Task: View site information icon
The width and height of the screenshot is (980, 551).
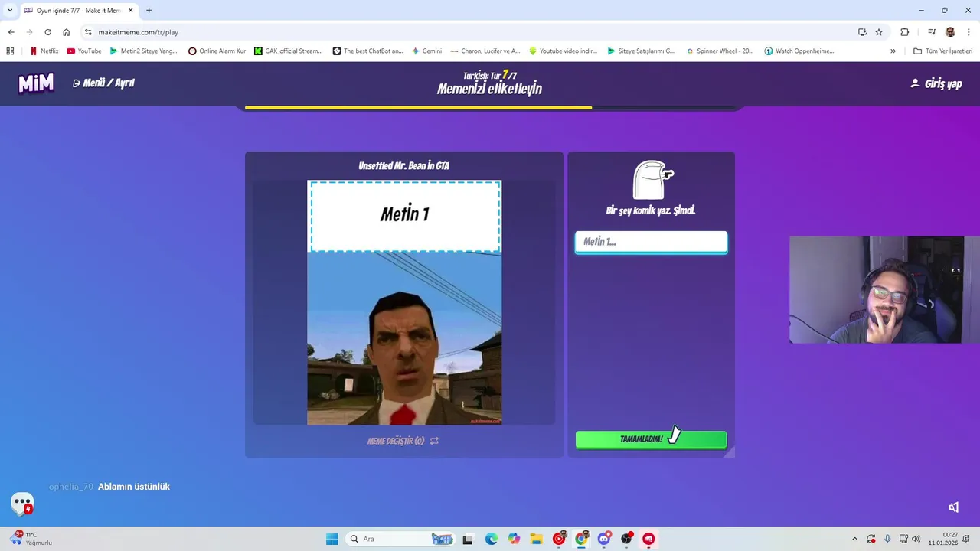Action: pyautogui.click(x=88, y=32)
